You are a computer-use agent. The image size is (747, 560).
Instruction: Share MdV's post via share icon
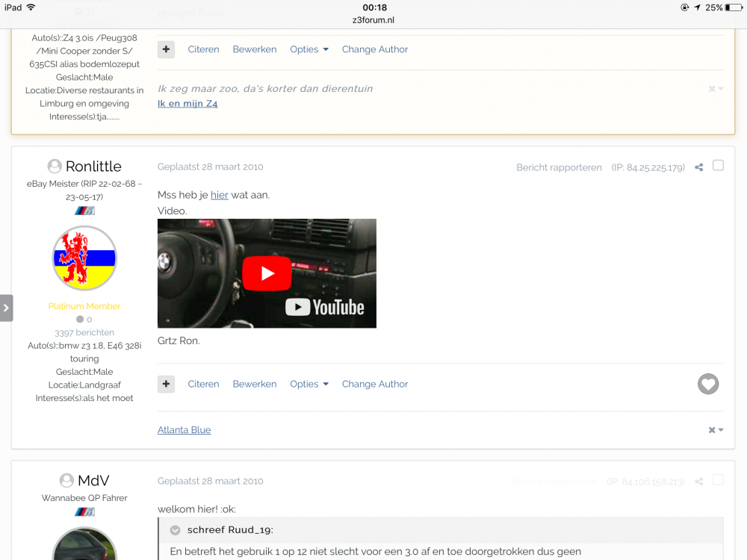pyautogui.click(x=699, y=482)
